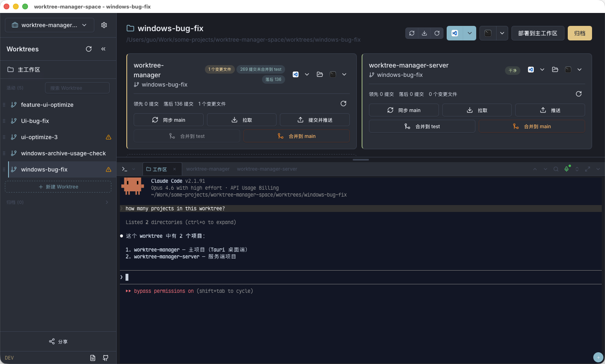Click the 1个变更文件 badge
Screen dimensions: 605x364
[220, 69]
